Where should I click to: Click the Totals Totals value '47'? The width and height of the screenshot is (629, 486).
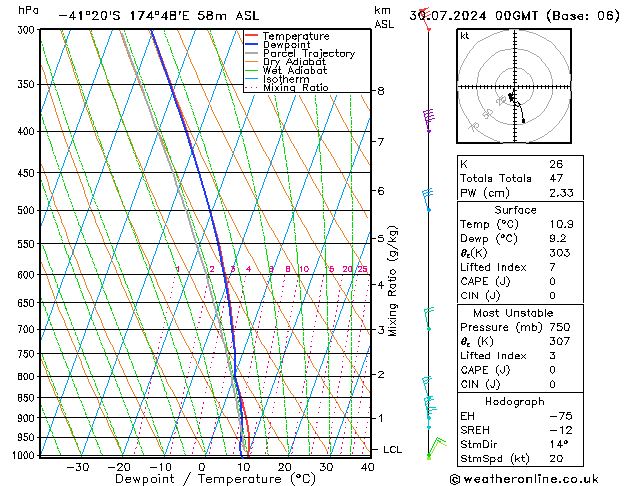click(x=556, y=178)
